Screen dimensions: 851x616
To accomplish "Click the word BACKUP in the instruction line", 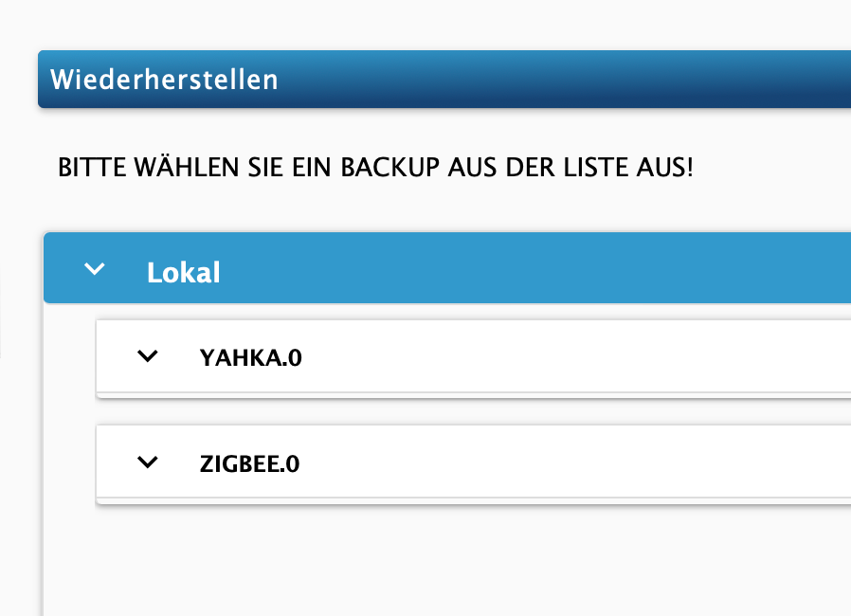I will point(389,167).
